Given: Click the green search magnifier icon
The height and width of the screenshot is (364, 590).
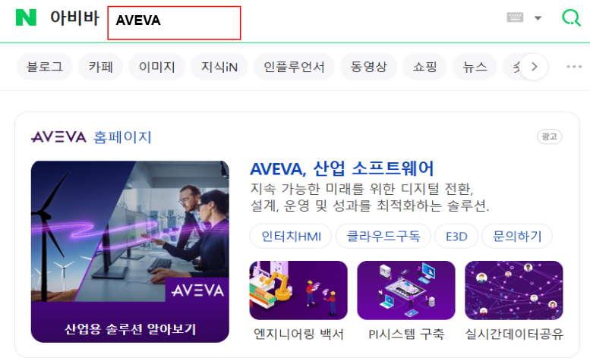Looking at the screenshot, I should [x=571, y=17].
